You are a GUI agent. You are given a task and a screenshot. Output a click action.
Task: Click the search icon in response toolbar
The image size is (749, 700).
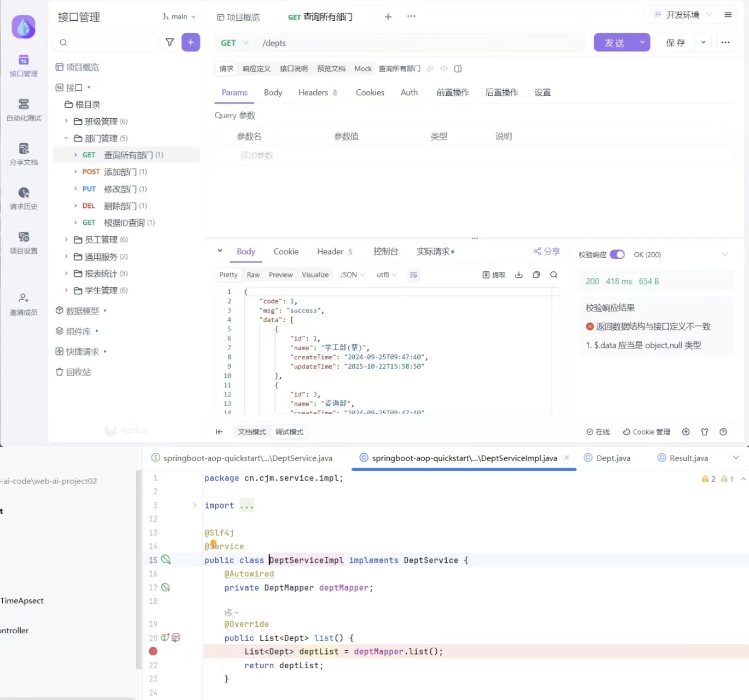click(x=554, y=275)
